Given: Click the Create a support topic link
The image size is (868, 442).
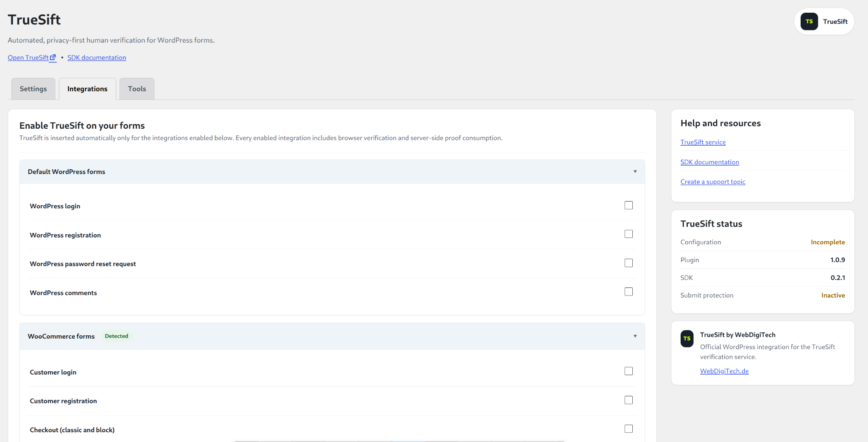Looking at the screenshot, I should pyautogui.click(x=713, y=182).
